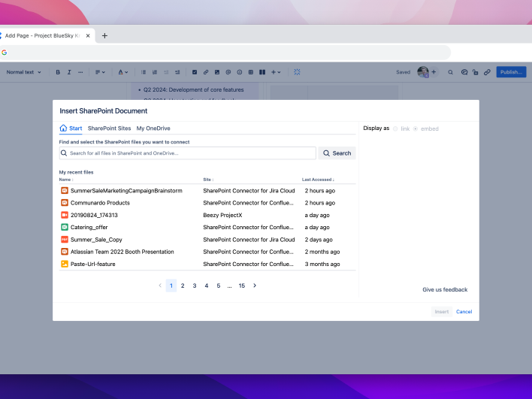The height and width of the screenshot is (399, 532).
Task: Click the Publish button
Action: point(511,72)
